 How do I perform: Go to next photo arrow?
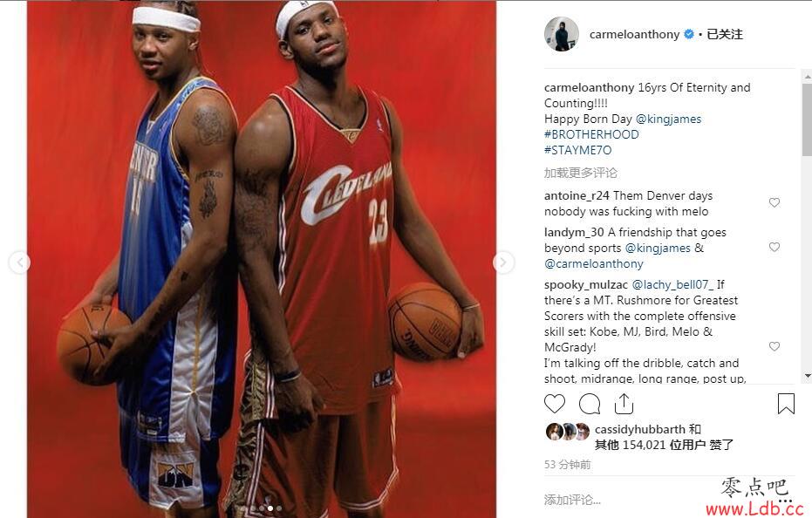[x=503, y=262]
